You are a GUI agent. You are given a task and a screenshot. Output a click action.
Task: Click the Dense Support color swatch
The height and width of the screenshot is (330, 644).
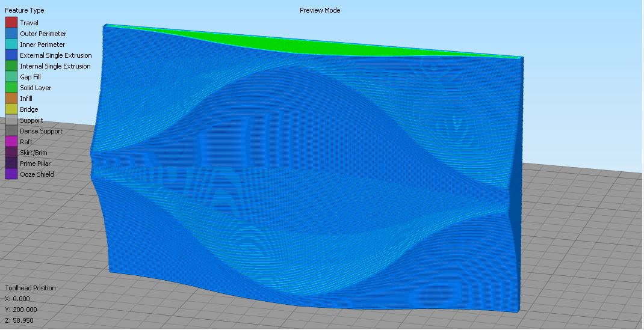[11, 131]
